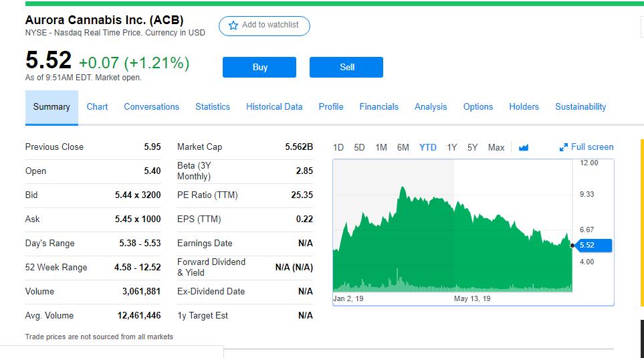Choose the 6M chart range
This screenshot has width=644, height=358.
click(403, 148)
